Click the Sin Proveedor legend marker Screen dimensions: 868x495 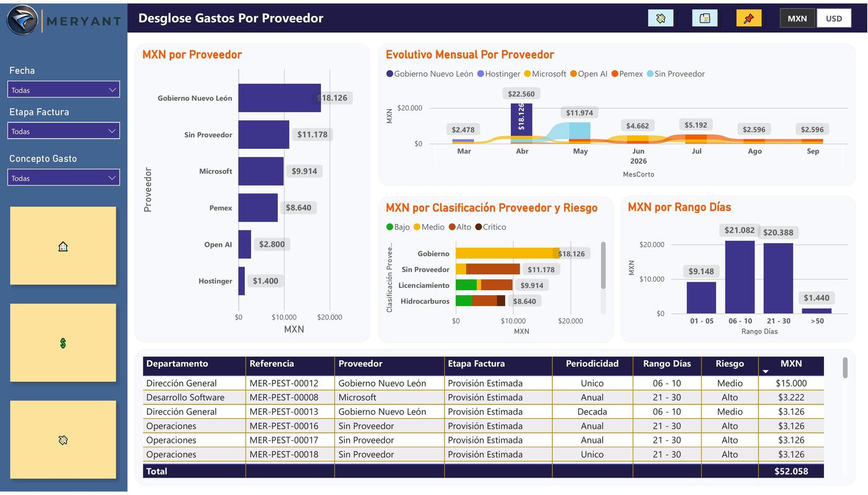(650, 74)
